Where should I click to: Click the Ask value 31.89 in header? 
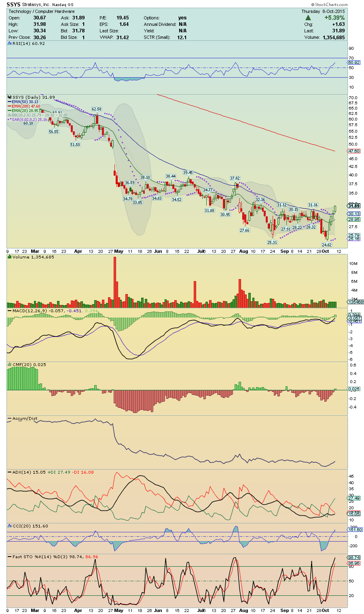(x=78, y=18)
